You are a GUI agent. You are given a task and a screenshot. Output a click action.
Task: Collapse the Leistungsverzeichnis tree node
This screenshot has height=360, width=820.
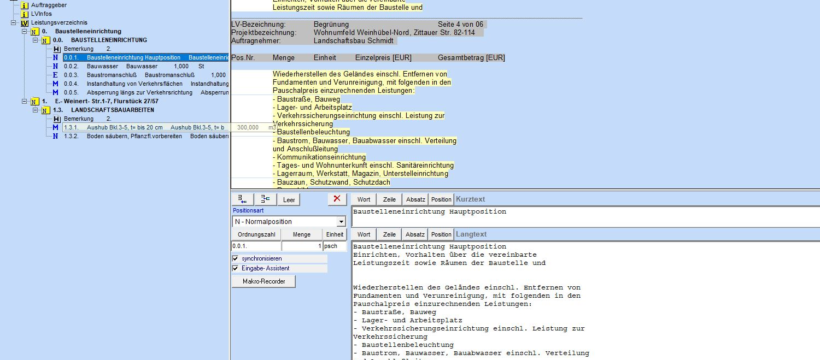14,23
